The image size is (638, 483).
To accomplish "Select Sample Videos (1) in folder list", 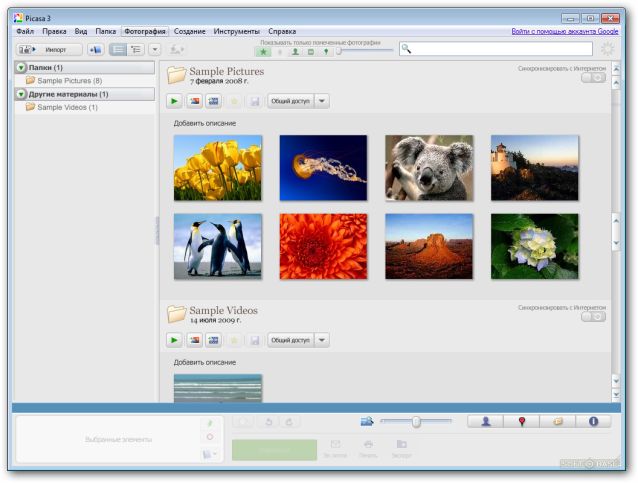I will [x=61, y=107].
